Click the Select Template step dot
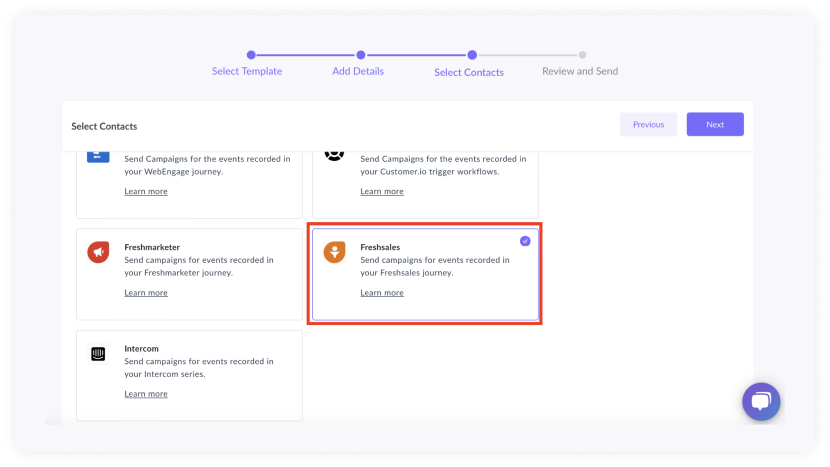The height and width of the screenshot is (467, 830). point(251,55)
